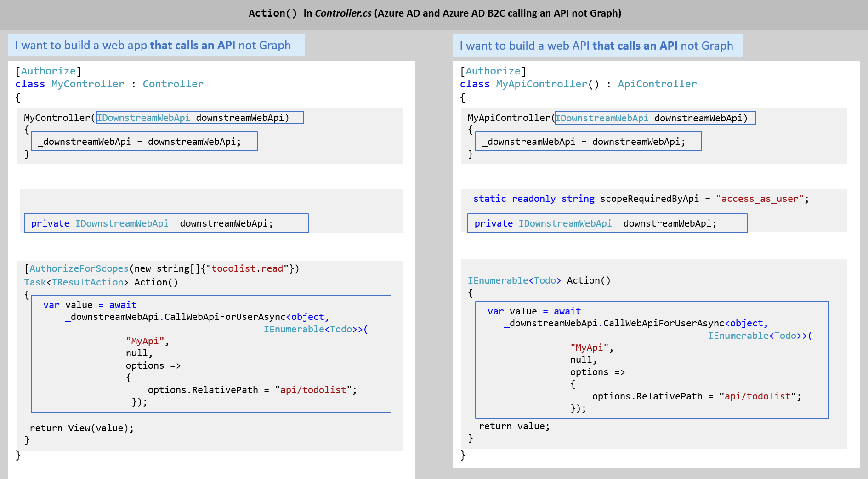Screen dimensions: 868x479
Task: Click the "todolist.read" scope string
Action: pyautogui.click(x=247, y=268)
